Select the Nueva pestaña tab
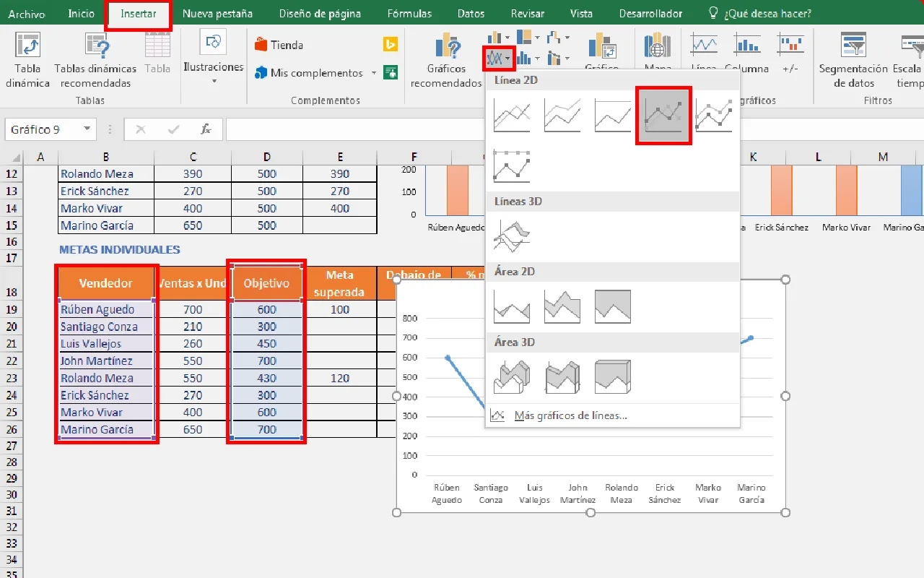 (x=217, y=14)
